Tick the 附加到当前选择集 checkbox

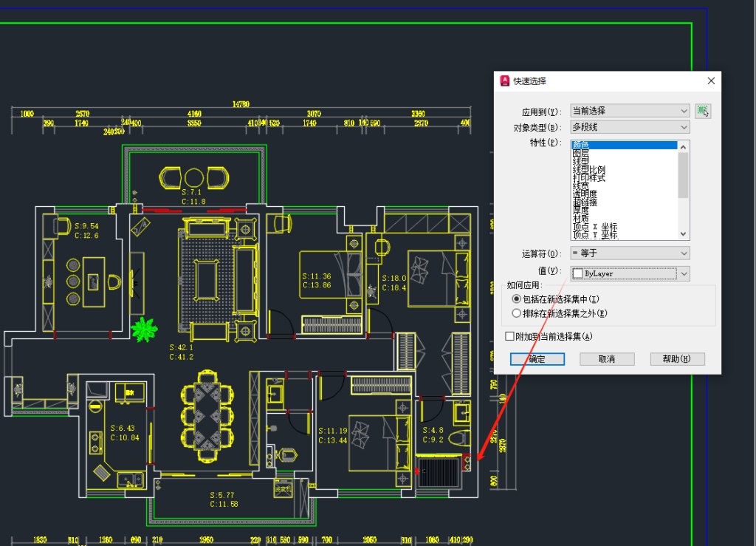(509, 336)
